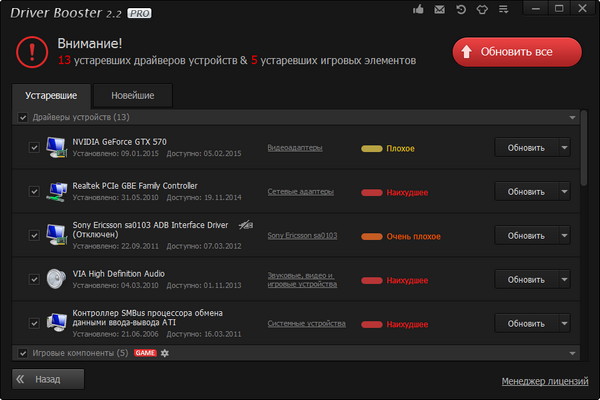Screen dimensions: 600x400
Task: Open the main menu lines icon
Action: pyautogui.click(x=504, y=9)
